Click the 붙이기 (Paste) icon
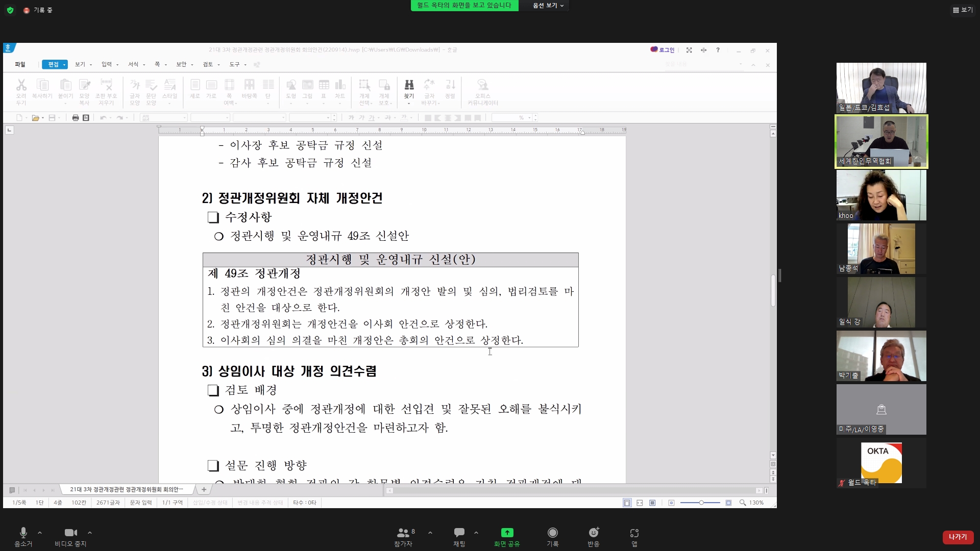Image resolution: width=980 pixels, height=551 pixels. 66,89
